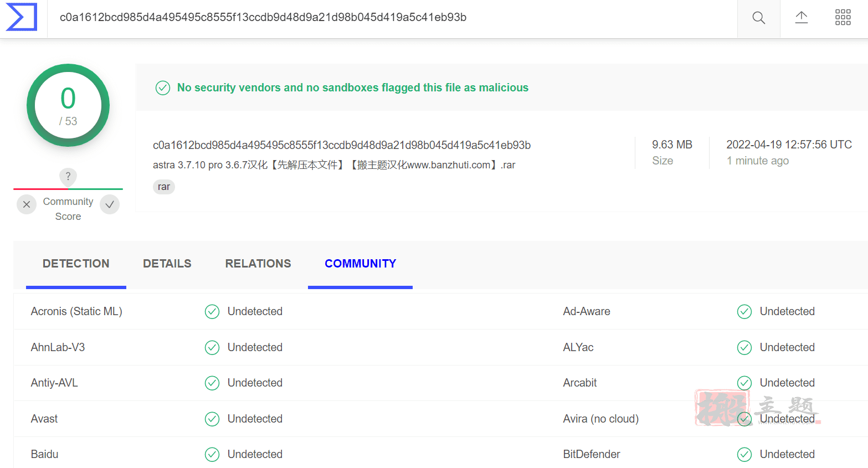Click the green check beside the no-malicious banner
This screenshot has height=468, width=868.
tap(163, 88)
